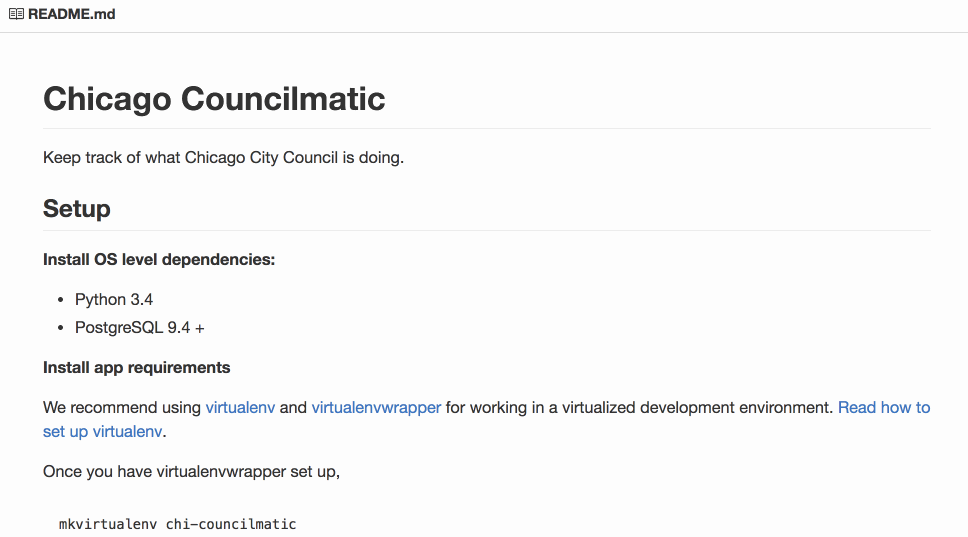Click 'Install app requirements' bold text
Viewport: 968px width, 537px height.
[x=136, y=367]
